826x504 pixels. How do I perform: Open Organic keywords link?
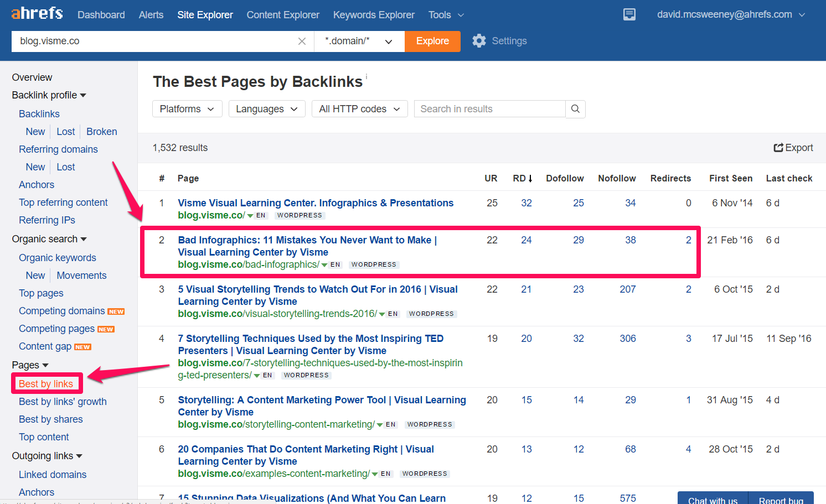point(58,258)
